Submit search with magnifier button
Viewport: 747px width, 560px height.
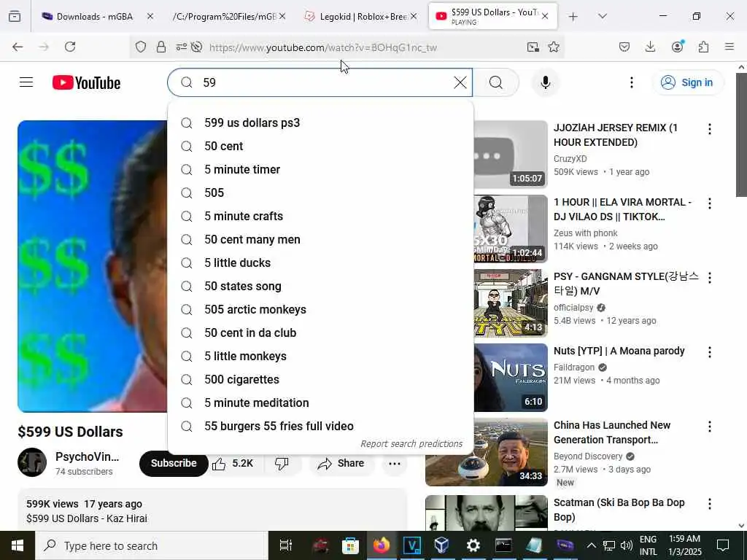(x=496, y=82)
